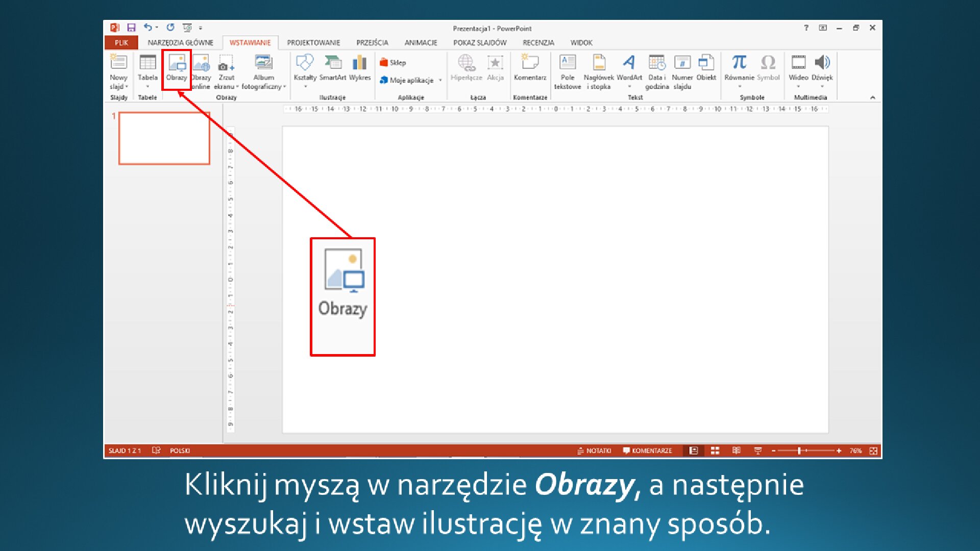Select slide 1 thumbnail in side panel
The height and width of the screenshot is (551, 980).
(164, 138)
